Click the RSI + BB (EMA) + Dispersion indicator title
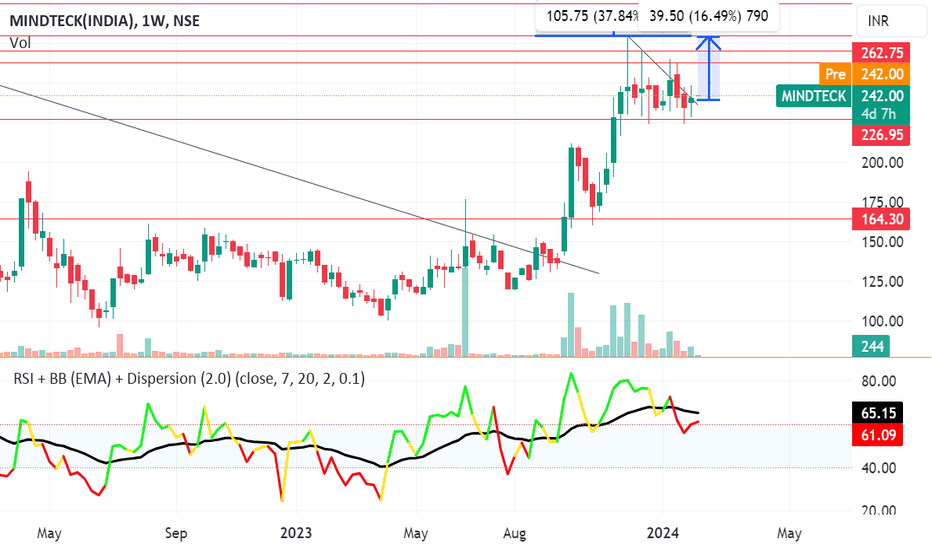The height and width of the screenshot is (550, 932). point(189,379)
